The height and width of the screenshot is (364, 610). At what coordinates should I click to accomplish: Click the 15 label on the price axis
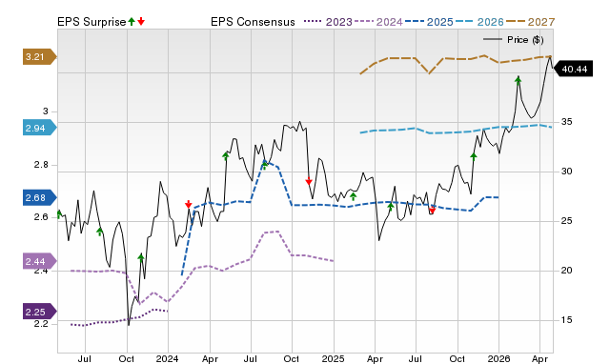(x=566, y=320)
